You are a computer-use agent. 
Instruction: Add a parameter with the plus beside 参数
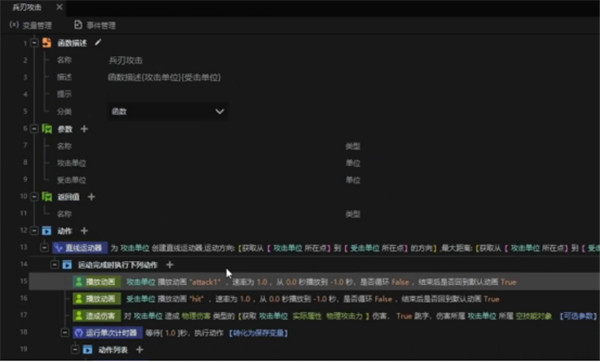click(84, 129)
